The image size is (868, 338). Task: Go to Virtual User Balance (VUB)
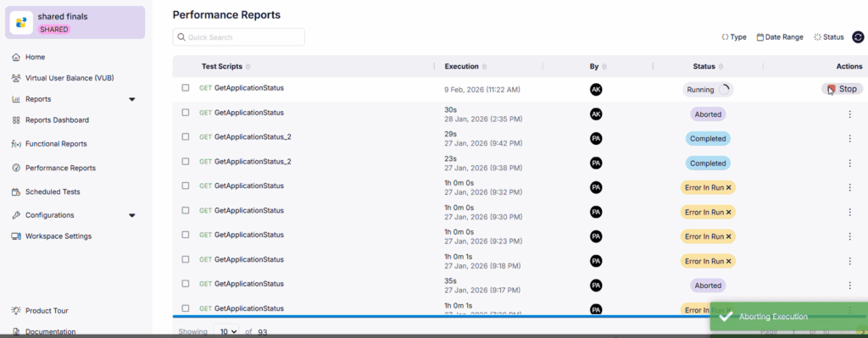[70, 78]
